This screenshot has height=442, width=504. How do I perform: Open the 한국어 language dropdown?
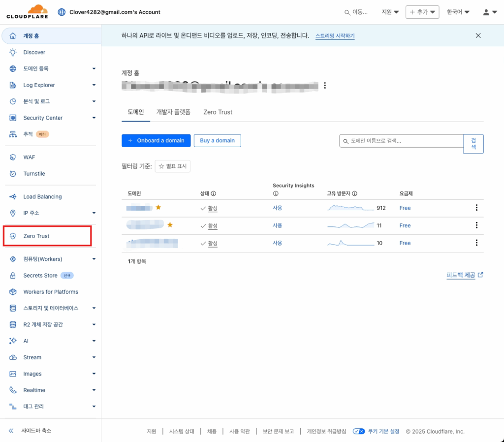(458, 12)
